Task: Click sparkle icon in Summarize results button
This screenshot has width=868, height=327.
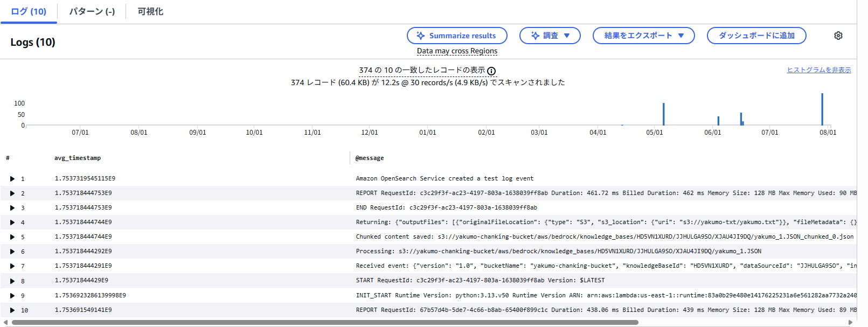Action: point(421,36)
